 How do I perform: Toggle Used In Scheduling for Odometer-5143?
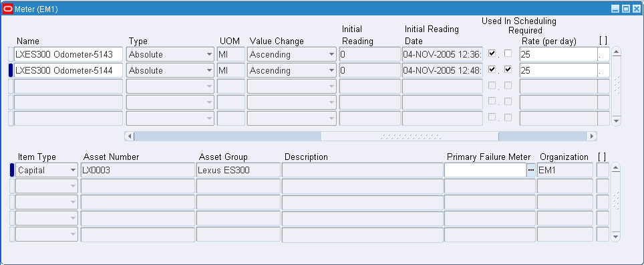point(492,53)
